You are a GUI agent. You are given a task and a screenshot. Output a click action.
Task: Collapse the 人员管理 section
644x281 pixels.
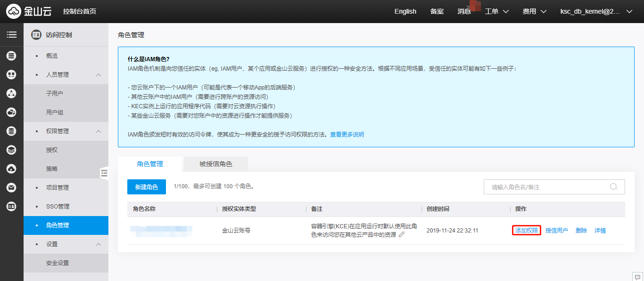tap(99, 75)
